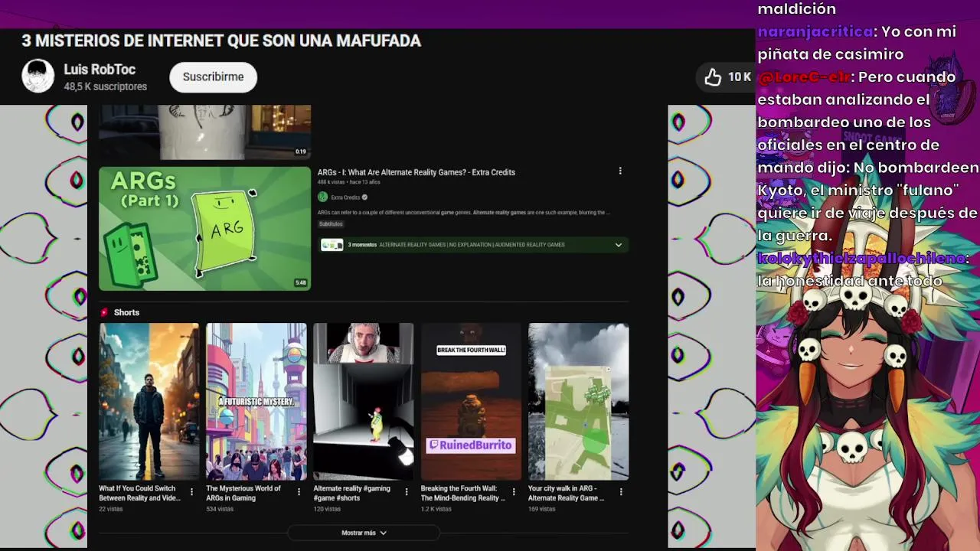Open options for 'Your city walk in ARG' short
Image resolution: width=980 pixels, height=551 pixels.
621,492
